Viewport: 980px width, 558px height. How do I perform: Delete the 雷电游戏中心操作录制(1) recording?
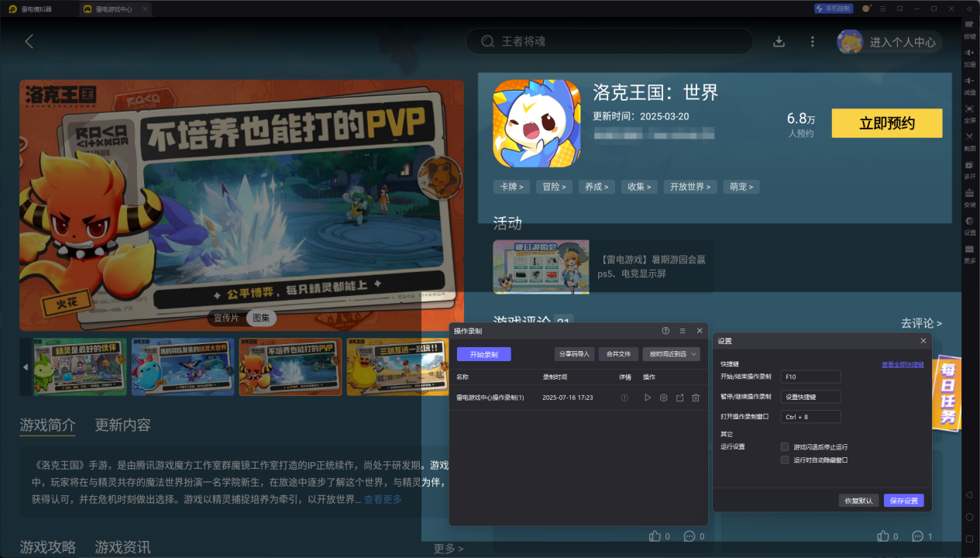coord(696,398)
